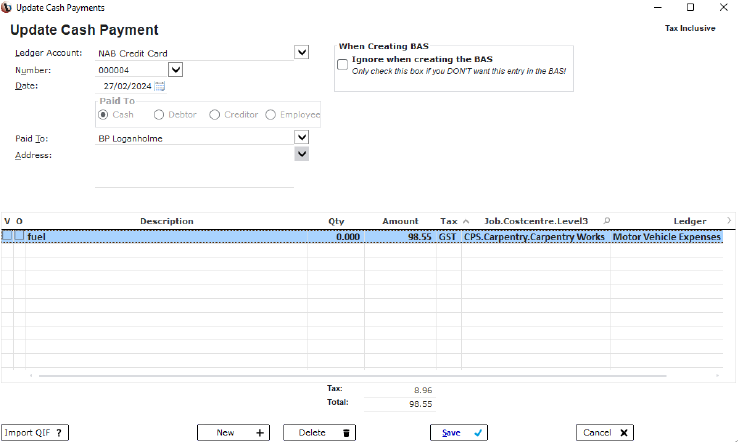
Task: Open the Paid To dropdown arrow
Action: tap(302, 137)
